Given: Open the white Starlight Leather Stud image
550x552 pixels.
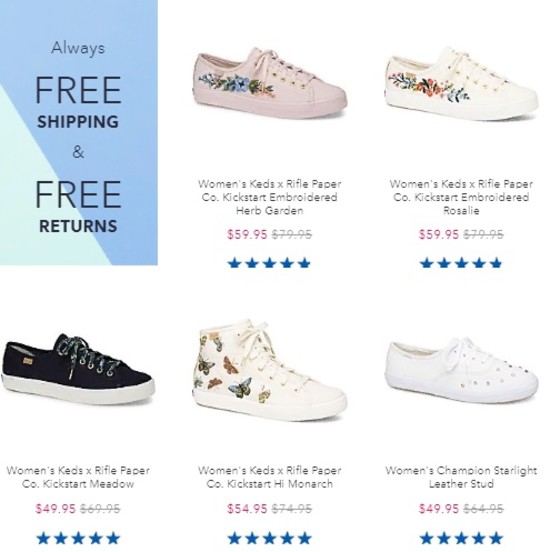Looking at the screenshot, I should point(461,370).
